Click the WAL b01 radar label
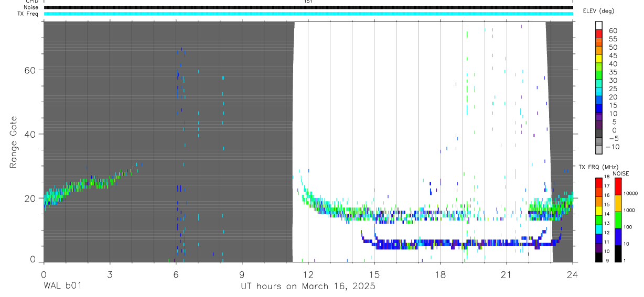This screenshot has width=644, height=297. point(62,286)
